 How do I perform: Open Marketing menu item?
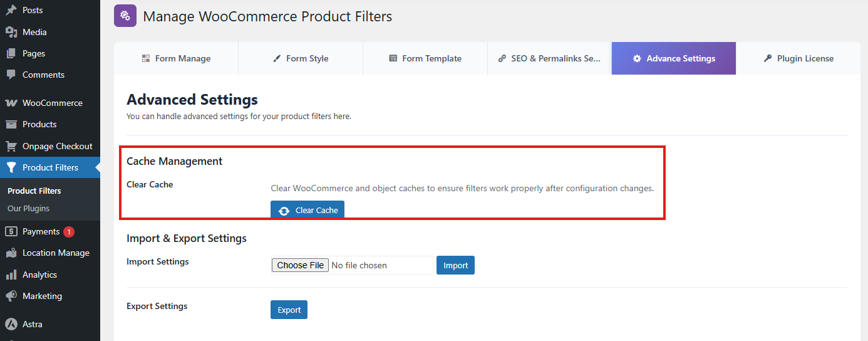50,296
